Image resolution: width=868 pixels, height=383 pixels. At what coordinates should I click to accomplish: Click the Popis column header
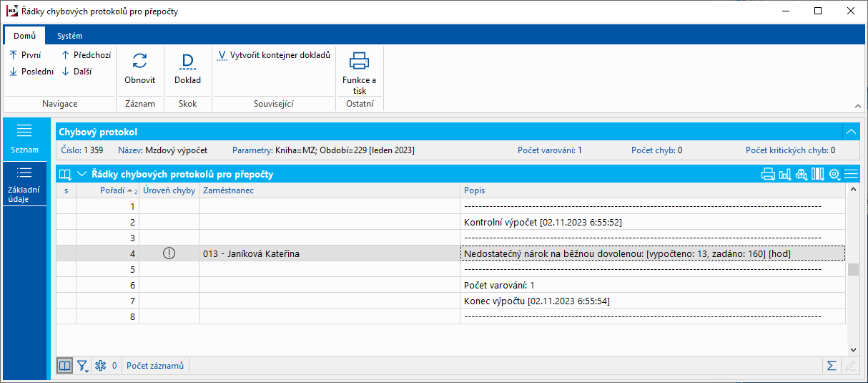[654, 190]
